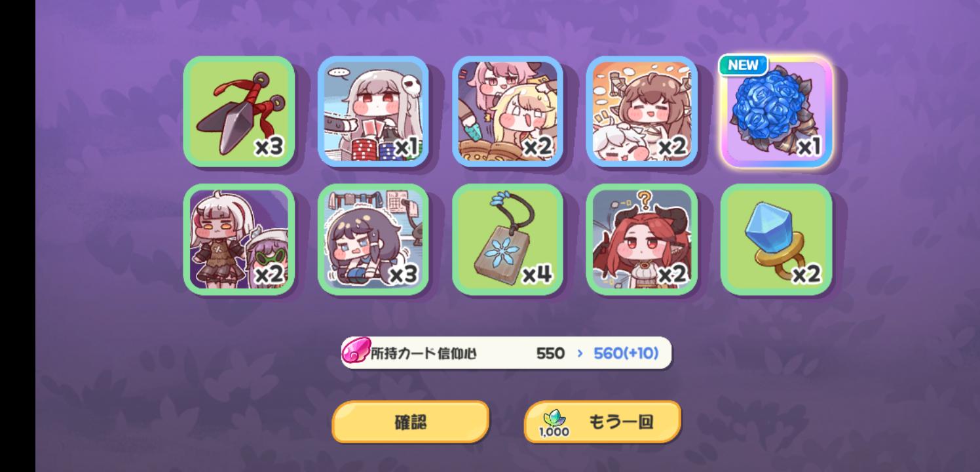Open the poker chips girl card
Screen dimensions: 980x472
point(373,111)
